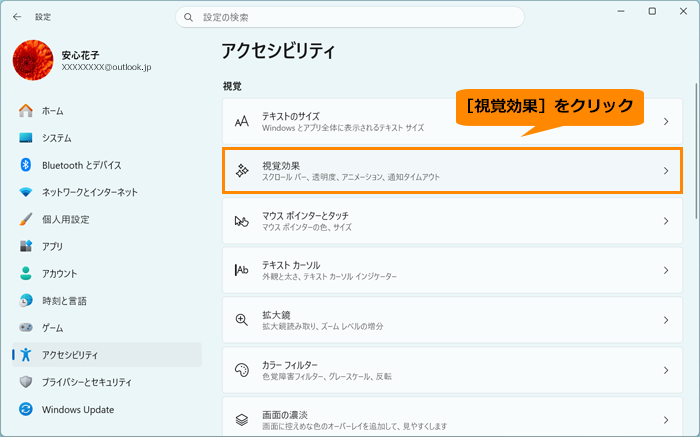Click プライバシーとセキュリティ label
Viewport: 700px width, 437px height.
87,383
